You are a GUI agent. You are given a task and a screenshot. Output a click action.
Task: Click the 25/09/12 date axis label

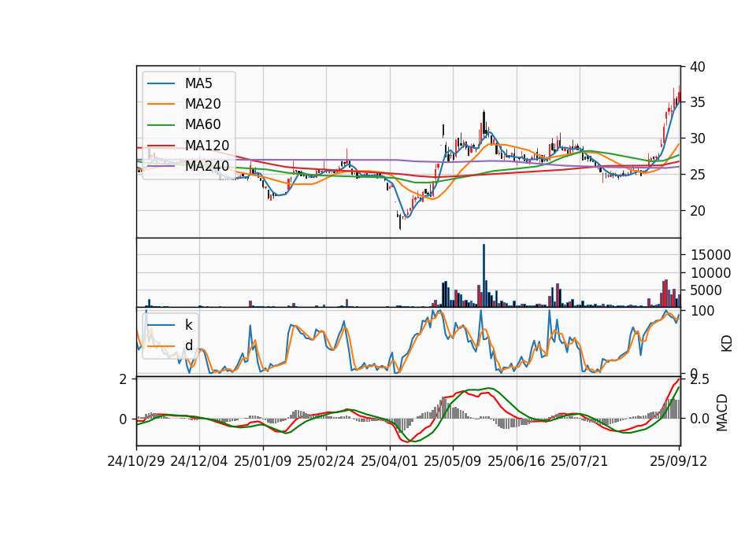coord(679,461)
